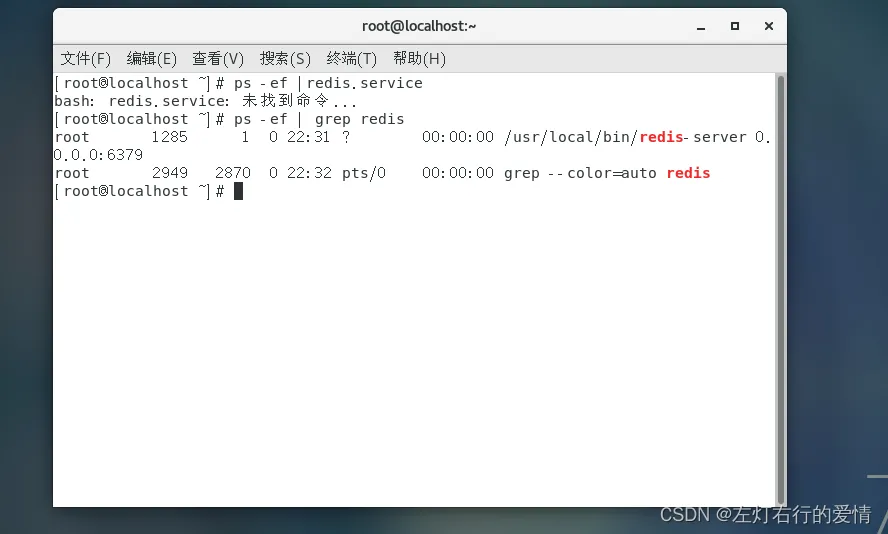Open the 搜索(S) menu
The image size is (888, 534).
[x=285, y=58]
